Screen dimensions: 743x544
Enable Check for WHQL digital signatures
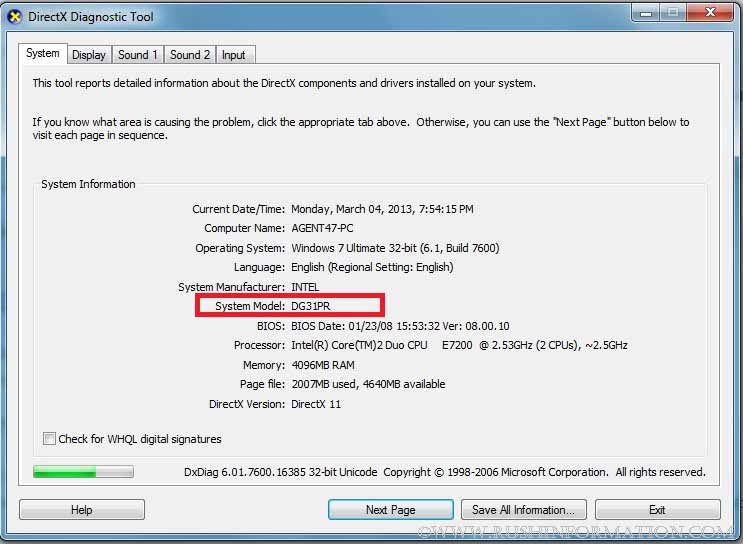(x=49, y=439)
